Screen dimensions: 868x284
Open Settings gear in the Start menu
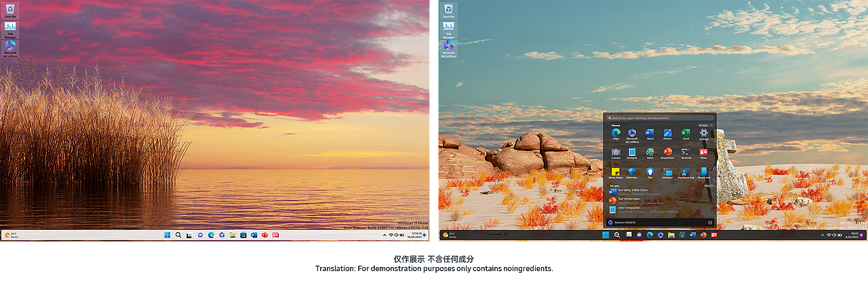[704, 134]
